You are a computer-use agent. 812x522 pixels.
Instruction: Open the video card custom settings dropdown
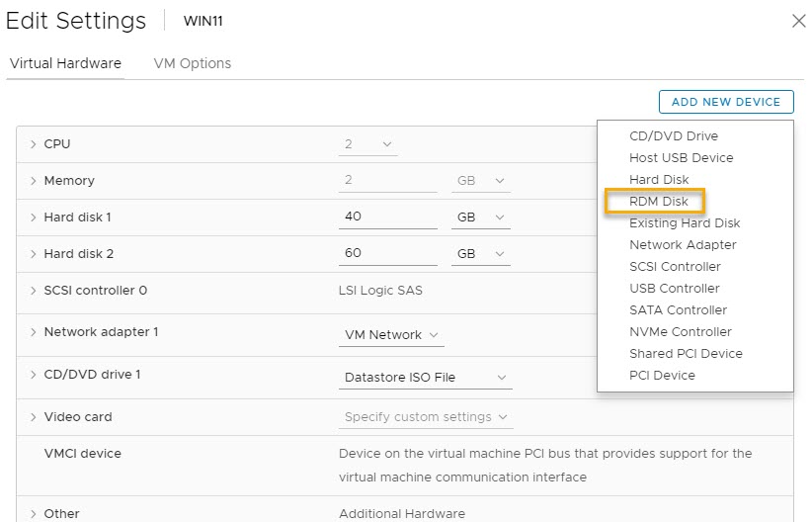[425, 417]
